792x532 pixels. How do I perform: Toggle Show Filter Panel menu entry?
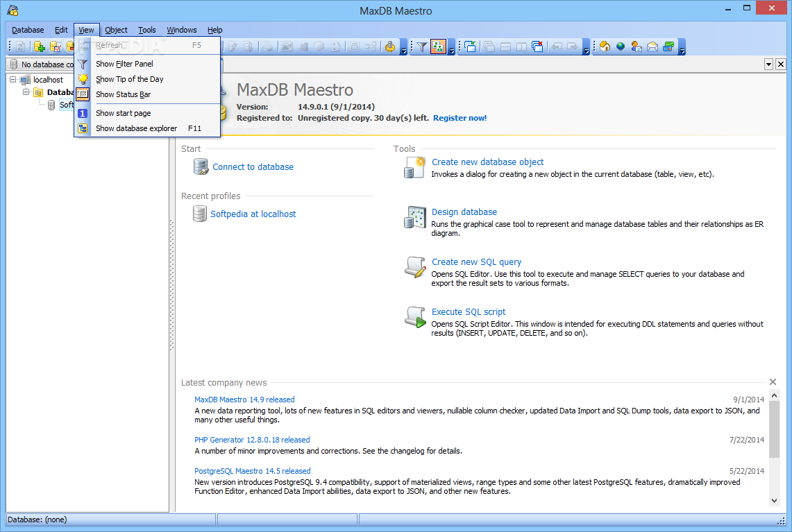[147, 64]
